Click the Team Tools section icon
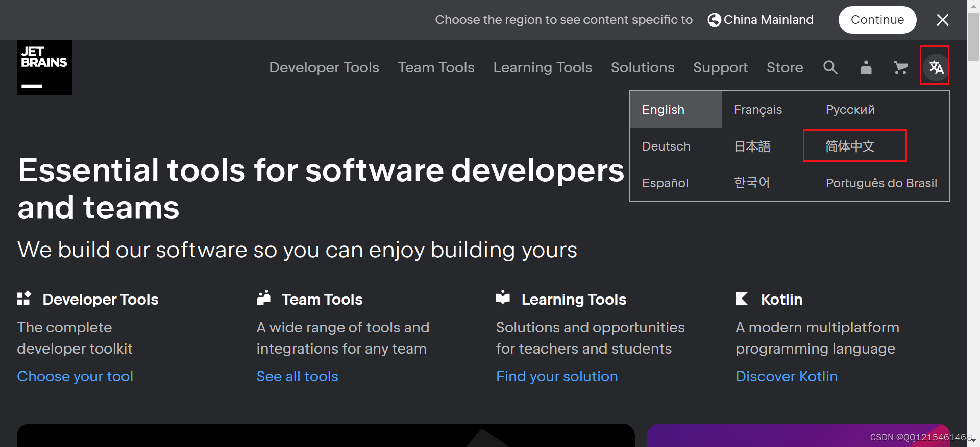The height and width of the screenshot is (447, 980). point(263,298)
